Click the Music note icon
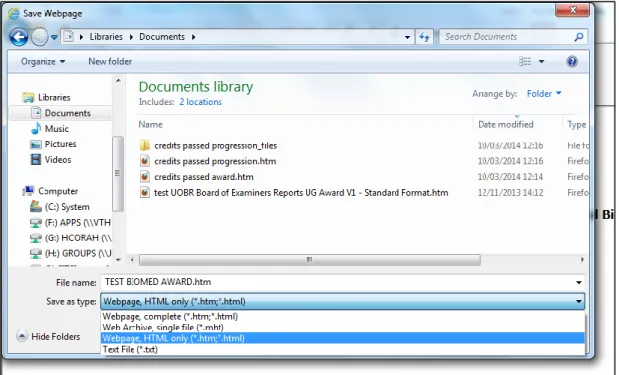619x375 pixels. [36, 128]
